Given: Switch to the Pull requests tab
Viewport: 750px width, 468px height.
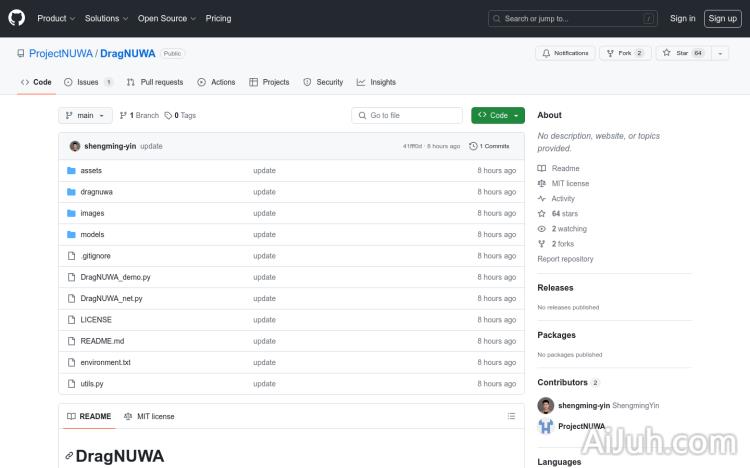Looking at the screenshot, I should click(x=155, y=82).
